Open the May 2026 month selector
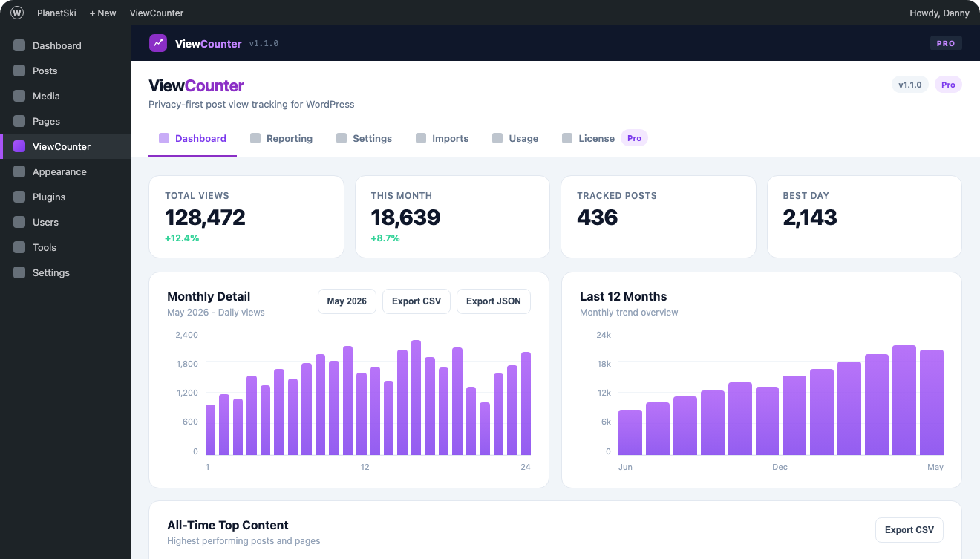 347,301
